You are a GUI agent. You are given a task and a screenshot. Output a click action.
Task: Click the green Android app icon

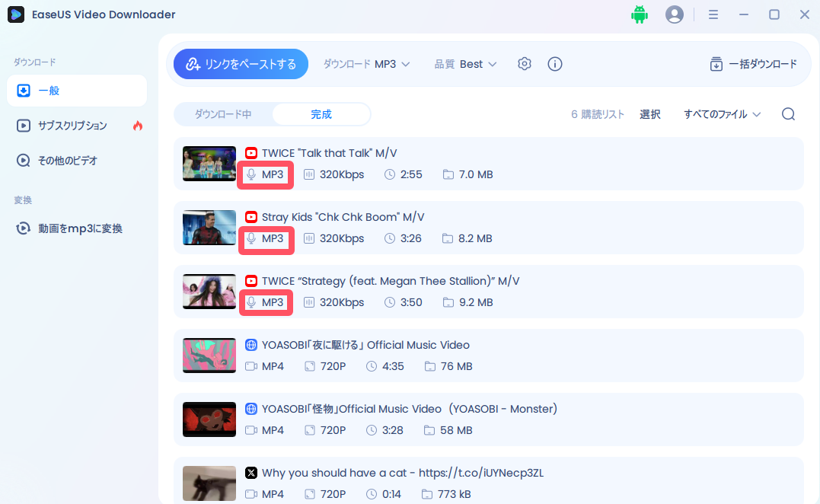click(640, 14)
